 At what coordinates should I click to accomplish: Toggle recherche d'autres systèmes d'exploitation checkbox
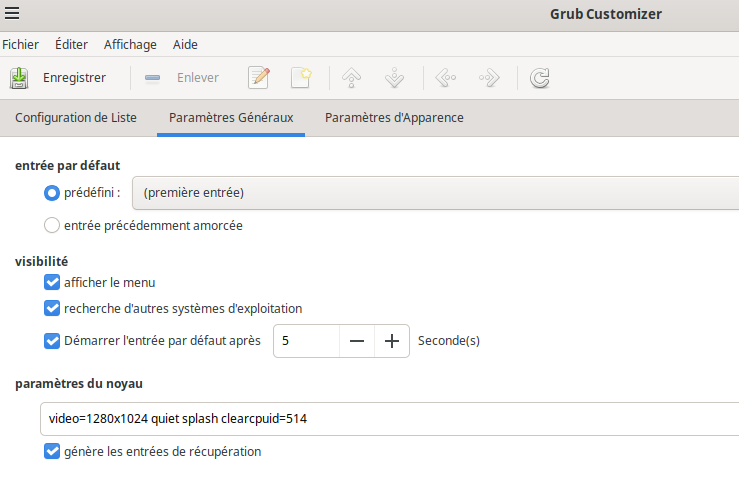point(52,308)
